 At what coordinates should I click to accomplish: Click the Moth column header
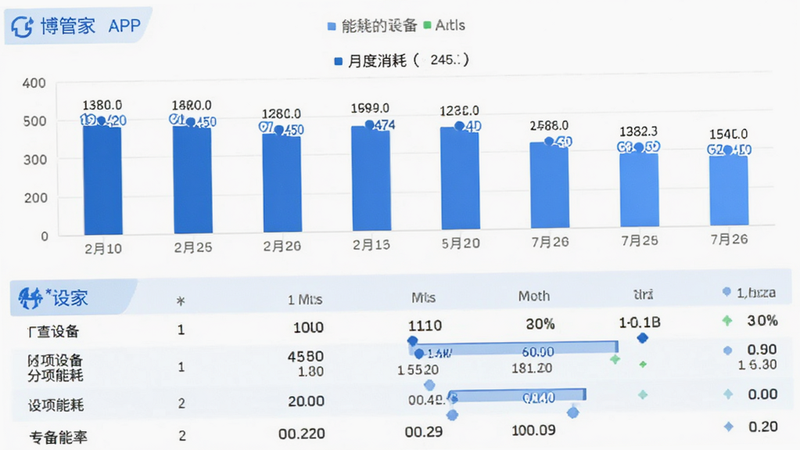(534, 296)
